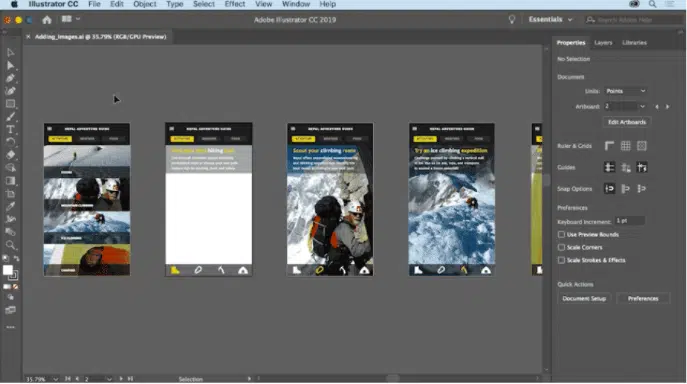This screenshot has width=687, height=384.
Task: Click the lock guides icon
Action: coord(626,167)
